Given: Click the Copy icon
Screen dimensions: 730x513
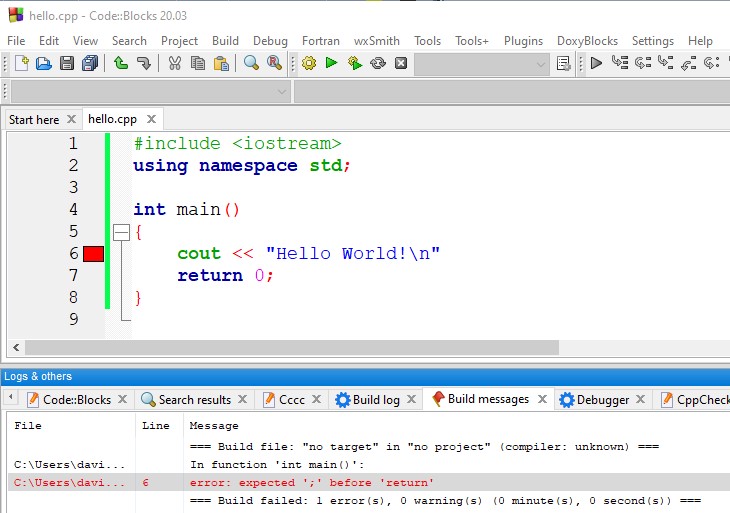Looking at the screenshot, I should tap(198, 63).
